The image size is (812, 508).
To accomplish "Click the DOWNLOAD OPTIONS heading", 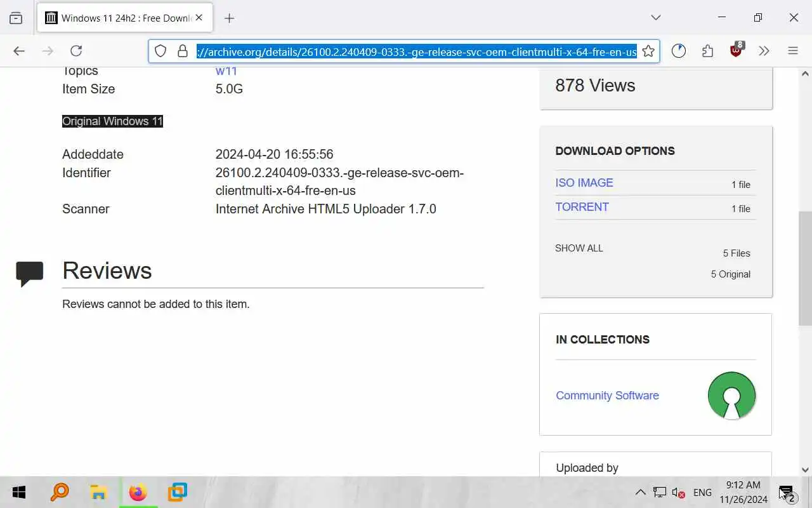I will point(615,151).
